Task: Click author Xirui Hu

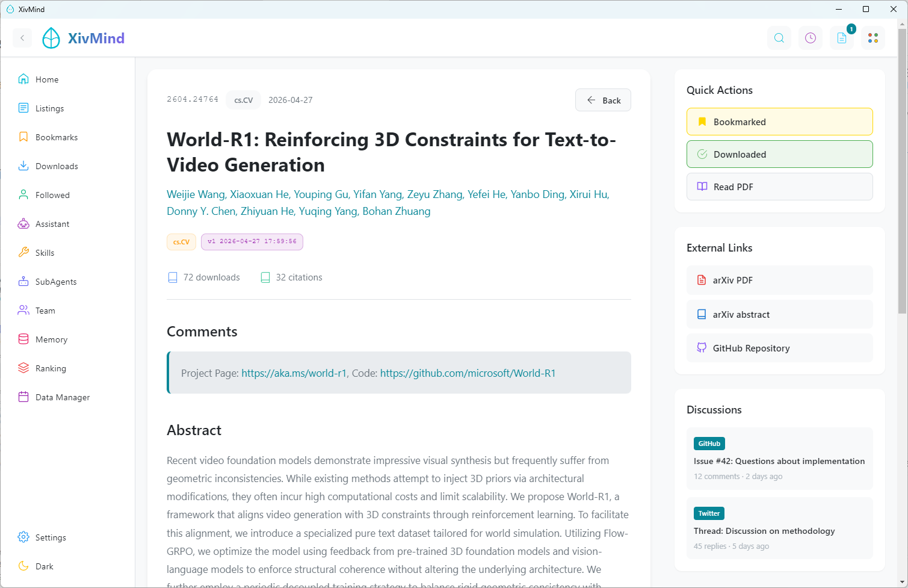Action: [588, 194]
